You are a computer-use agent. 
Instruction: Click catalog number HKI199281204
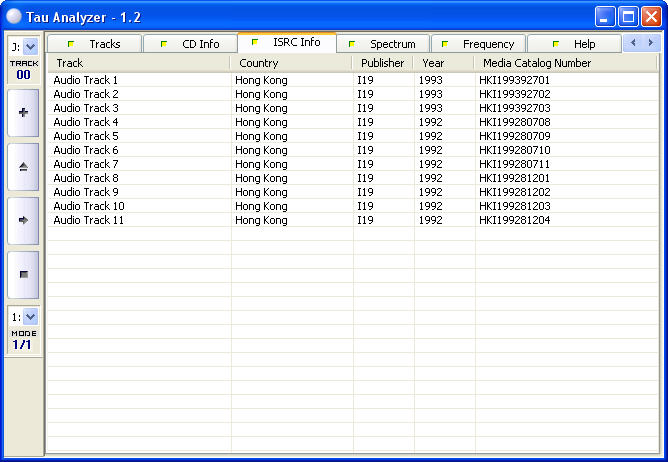(515, 220)
